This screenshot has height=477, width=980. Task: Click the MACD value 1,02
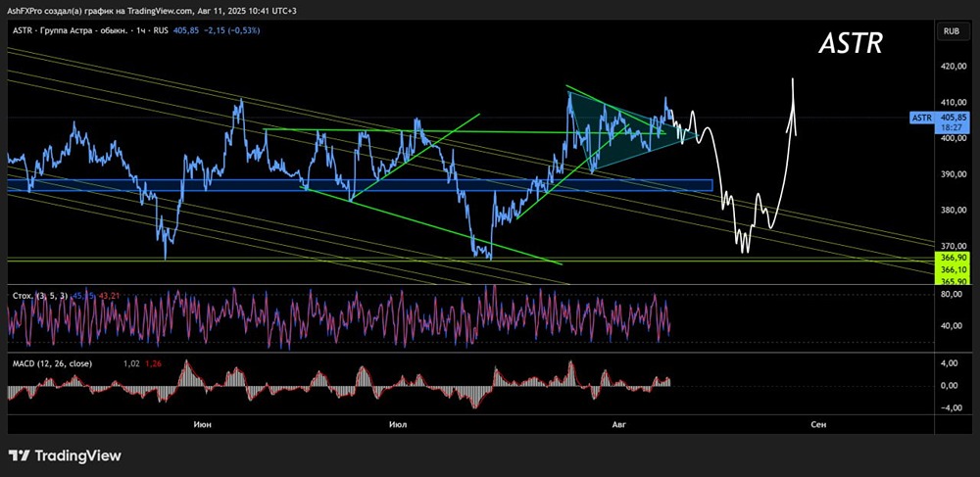(131, 363)
